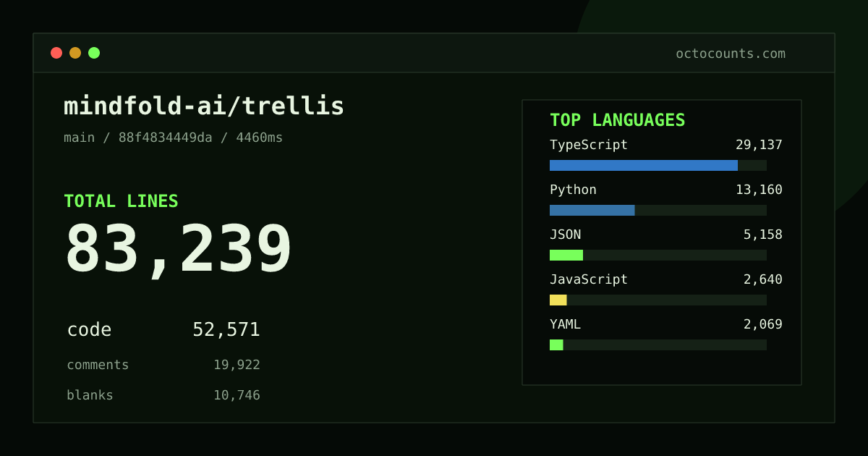Click the red window dot

56,53
